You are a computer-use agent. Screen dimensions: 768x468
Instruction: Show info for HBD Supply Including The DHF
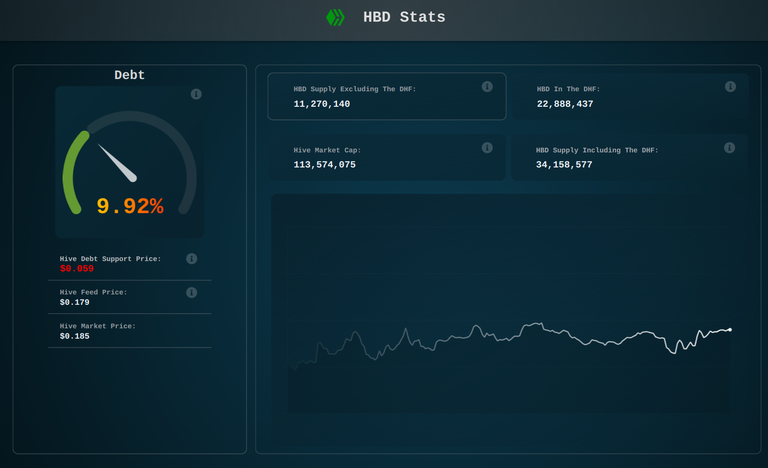[x=729, y=148]
